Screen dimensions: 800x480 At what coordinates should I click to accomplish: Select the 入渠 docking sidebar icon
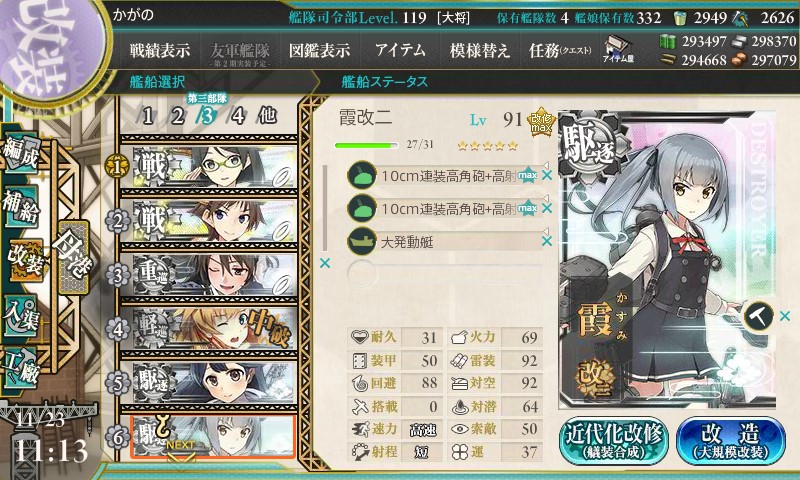point(21,315)
